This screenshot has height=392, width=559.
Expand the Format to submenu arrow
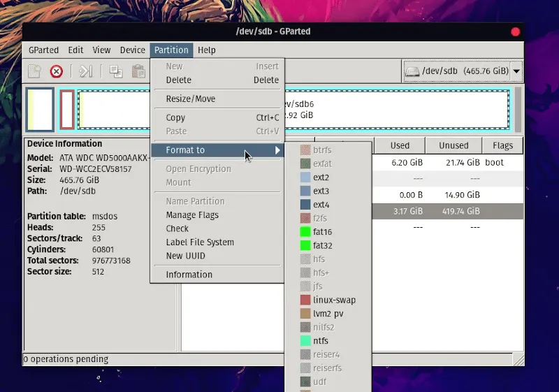[x=277, y=150]
